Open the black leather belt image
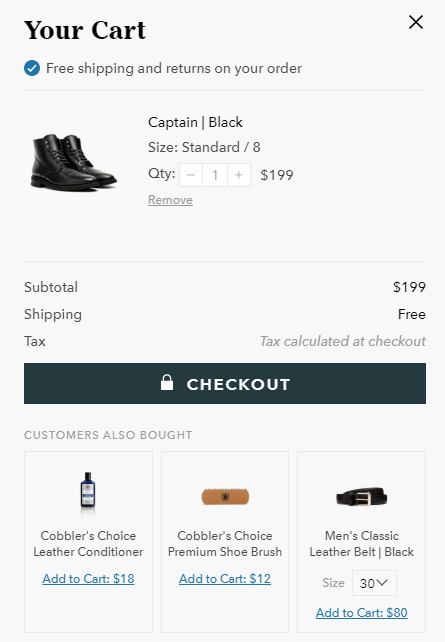The image size is (445, 642). coord(361,497)
